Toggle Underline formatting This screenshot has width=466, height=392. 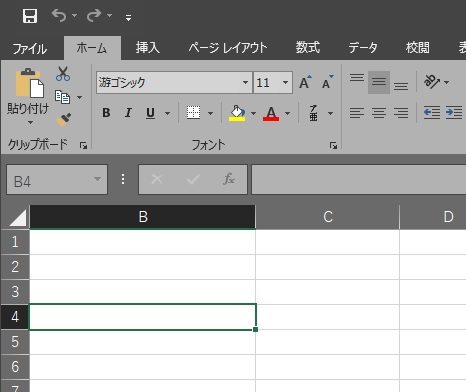(x=150, y=113)
